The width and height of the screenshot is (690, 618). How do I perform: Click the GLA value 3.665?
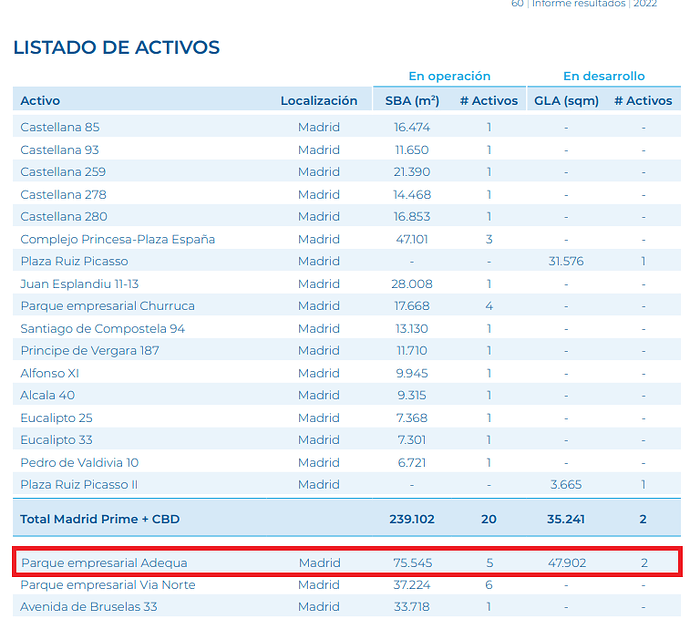click(566, 485)
